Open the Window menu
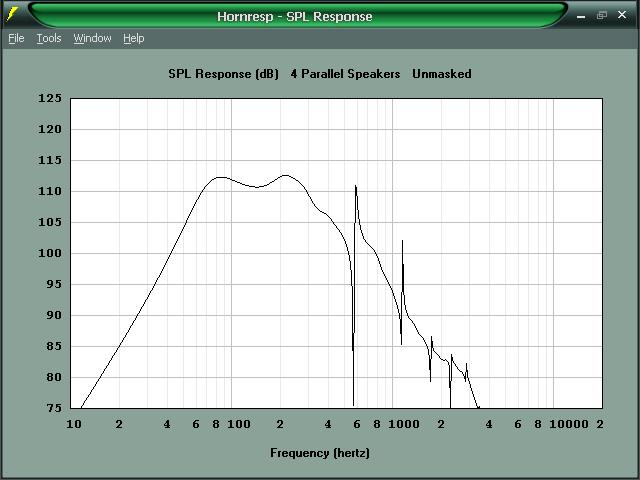The width and height of the screenshot is (640, 480). 92,38
